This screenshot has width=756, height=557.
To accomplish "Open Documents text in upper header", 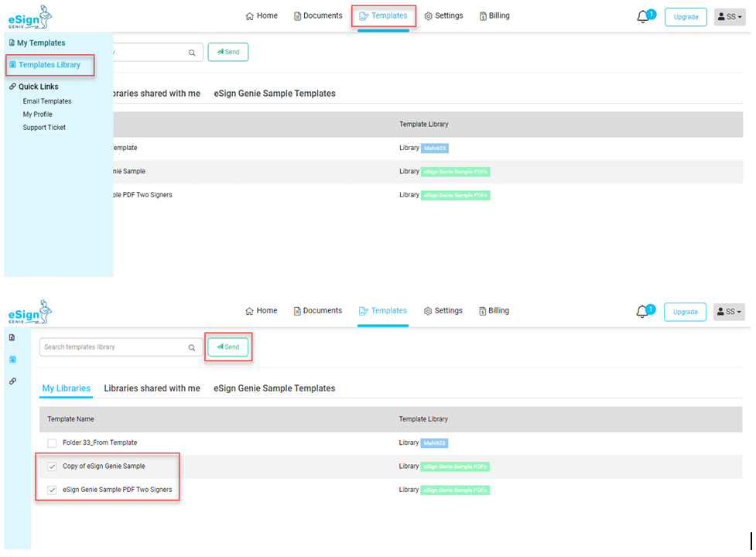I will click(323, 16).
